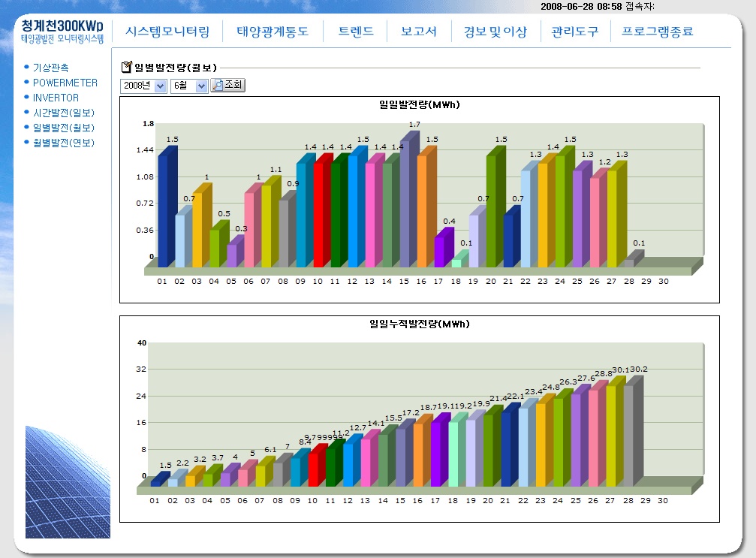
Task: Open the 시스템모니터링 menu
Action: pyautogui.click(x=167, y=32)
